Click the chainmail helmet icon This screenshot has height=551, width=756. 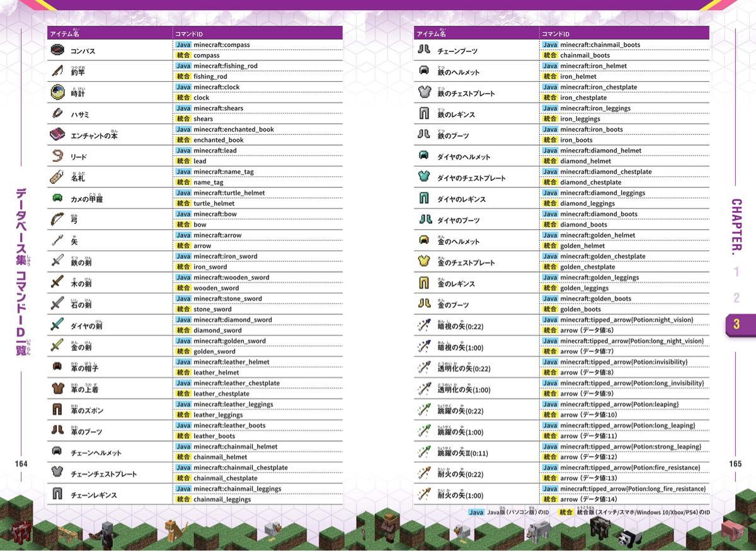(x=57, y=452)
